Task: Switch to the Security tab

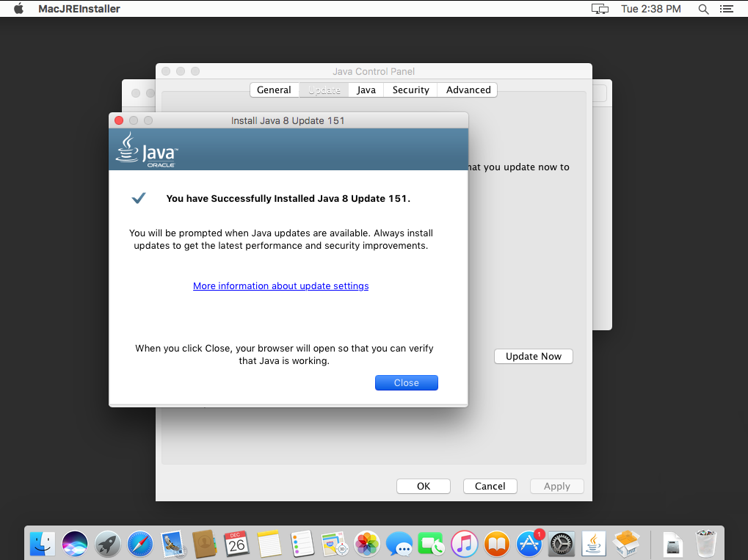Action: click(x=410, y=90)
